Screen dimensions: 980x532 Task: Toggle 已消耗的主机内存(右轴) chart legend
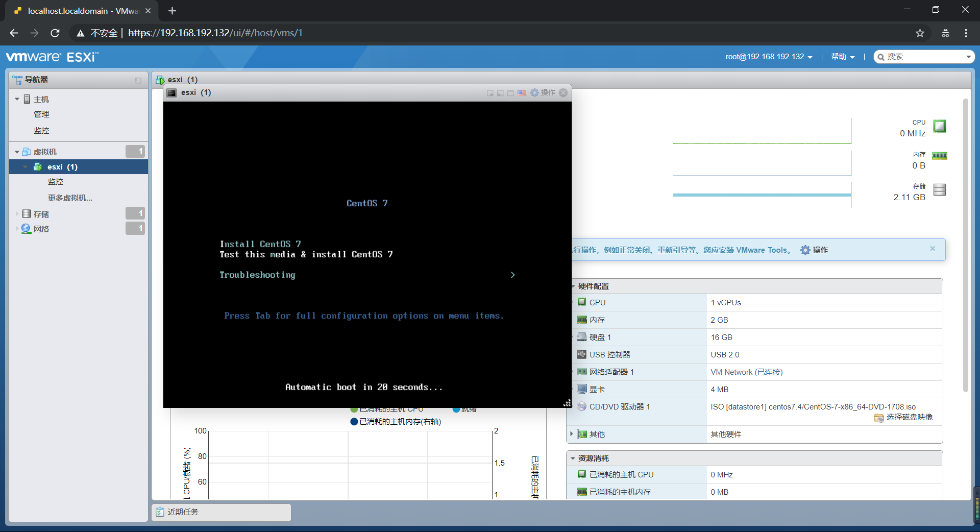click(x=396, y=422)
